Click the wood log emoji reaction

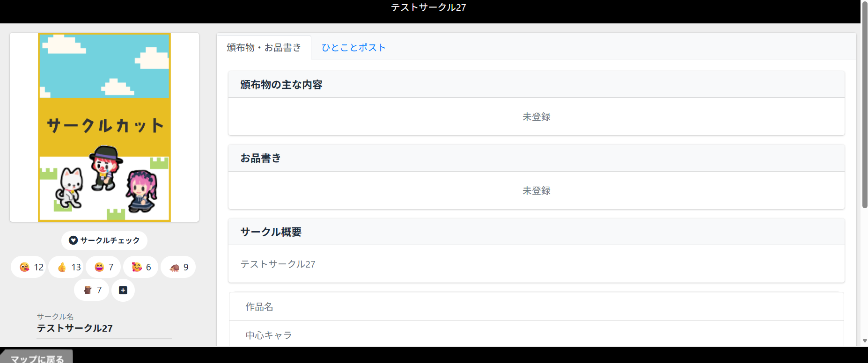(92, 290)
